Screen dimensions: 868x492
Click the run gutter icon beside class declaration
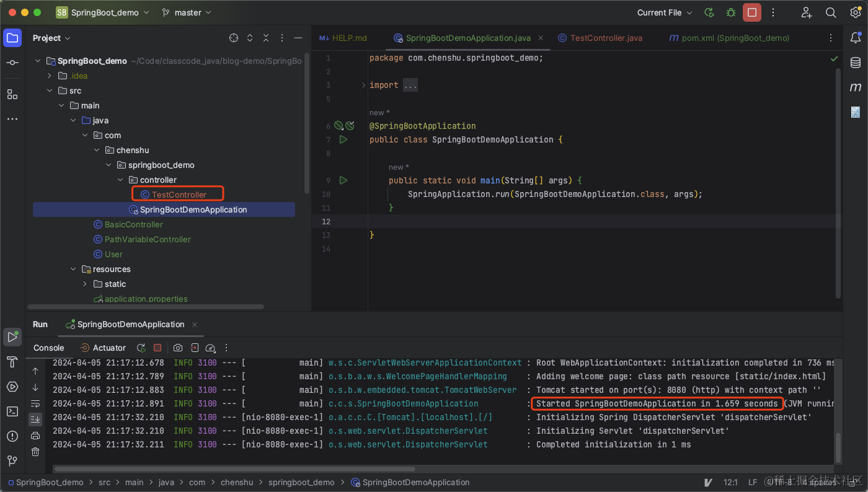[343, 139]
